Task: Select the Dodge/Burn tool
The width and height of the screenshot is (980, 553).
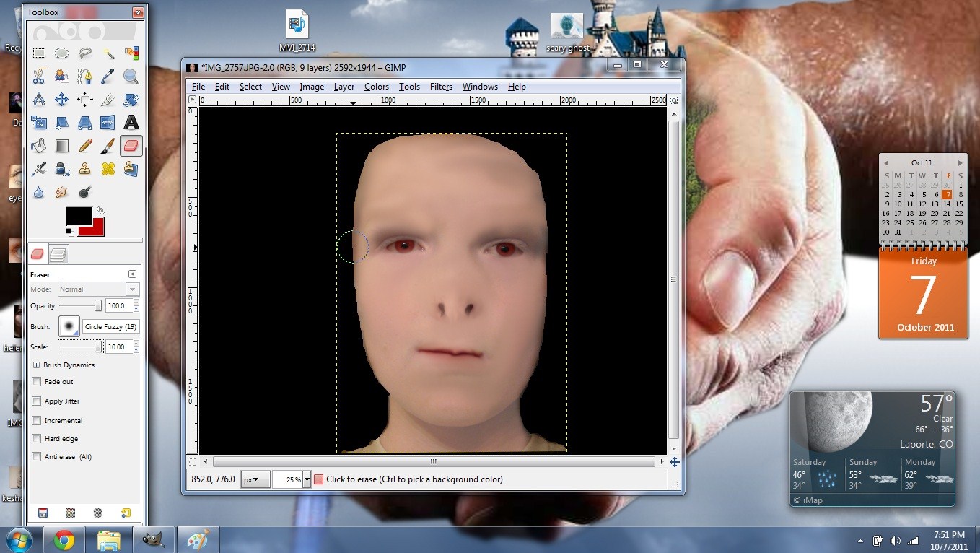Action: (x=85, y=192)
